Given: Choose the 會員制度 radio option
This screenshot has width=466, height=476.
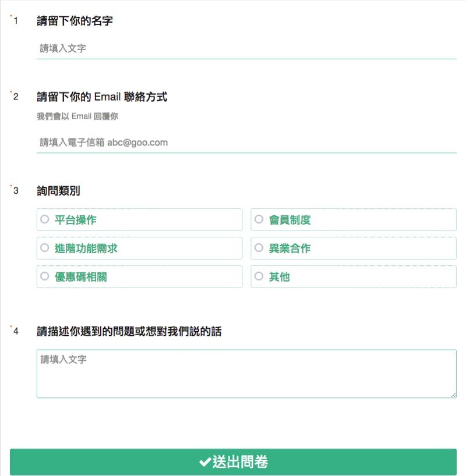Looking at the screenshot, I should [x=259, y=219].
